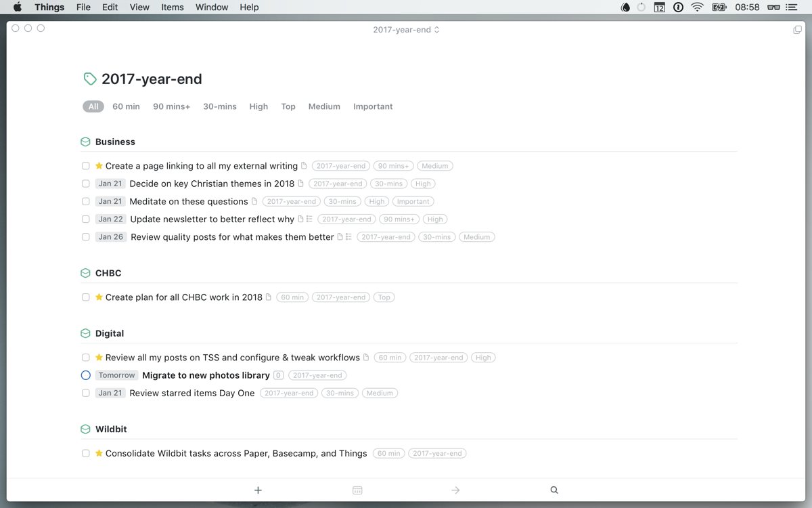Open Quick Find magnifier icon

click(554, 490)
